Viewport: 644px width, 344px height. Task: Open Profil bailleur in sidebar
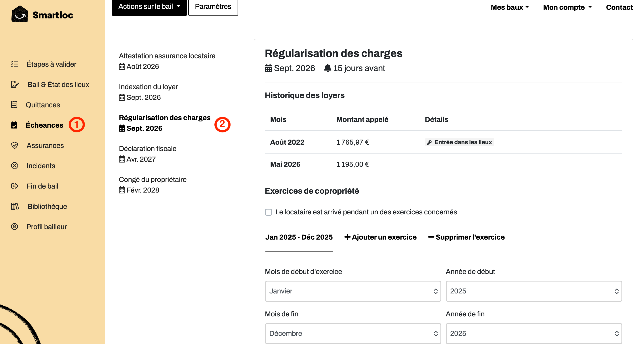(x=46, y=227)
